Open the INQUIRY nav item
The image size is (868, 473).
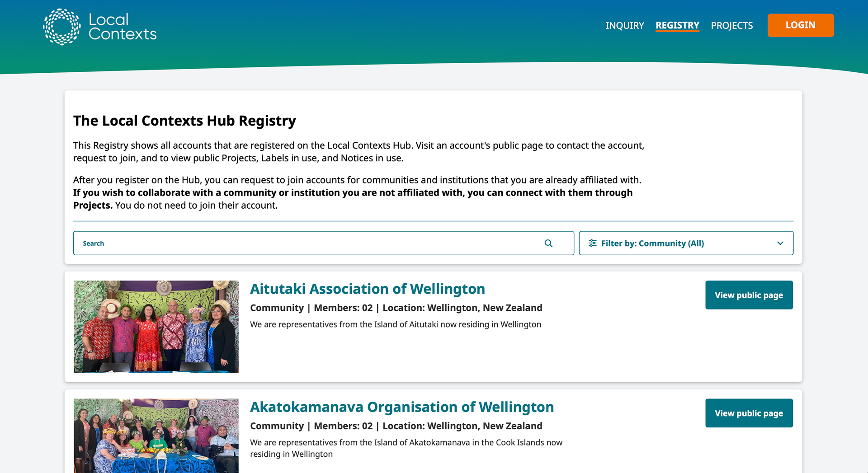coord(625,26)
